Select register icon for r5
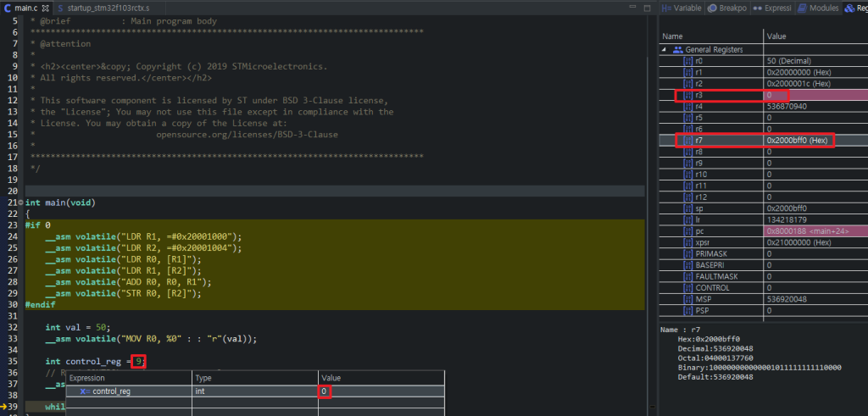Image resolution: width=868 pixels, height=416 pixels. (x=688, y=118)
